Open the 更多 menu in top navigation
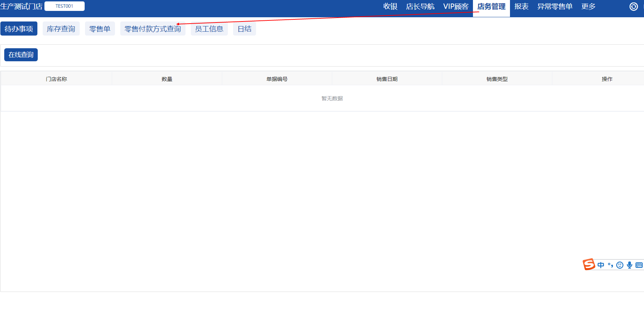 click(x=588, y=7)
